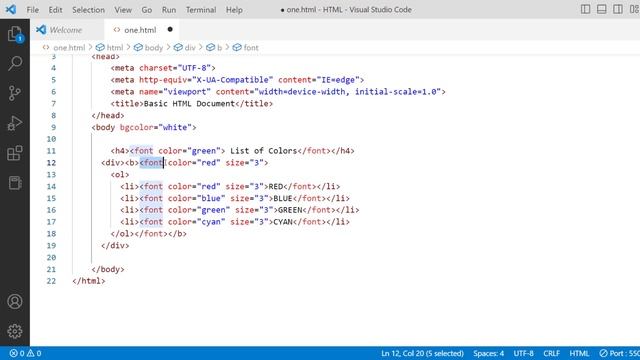
Task: Click the title text 'Basic HTML Document'
Action: tap(189, 104)
